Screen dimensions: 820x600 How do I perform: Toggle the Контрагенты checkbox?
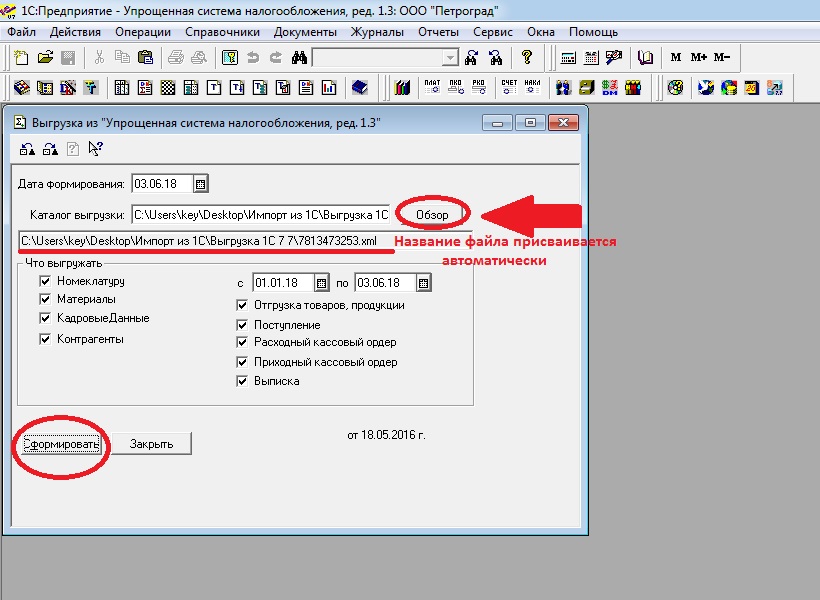point(45,339)
